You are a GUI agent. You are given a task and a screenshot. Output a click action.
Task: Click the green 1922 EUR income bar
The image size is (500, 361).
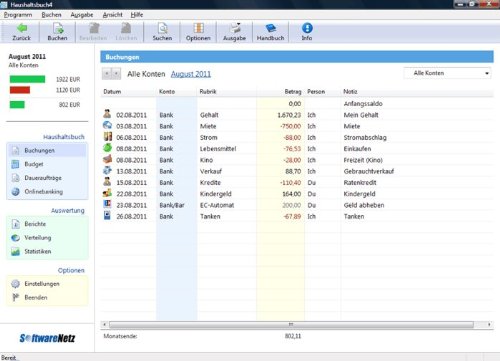tap(27, 79)
